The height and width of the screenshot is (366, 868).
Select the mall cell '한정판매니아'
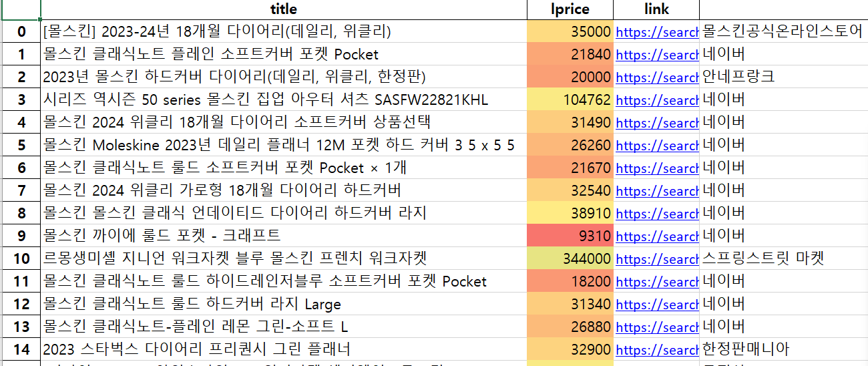[783, 349]
